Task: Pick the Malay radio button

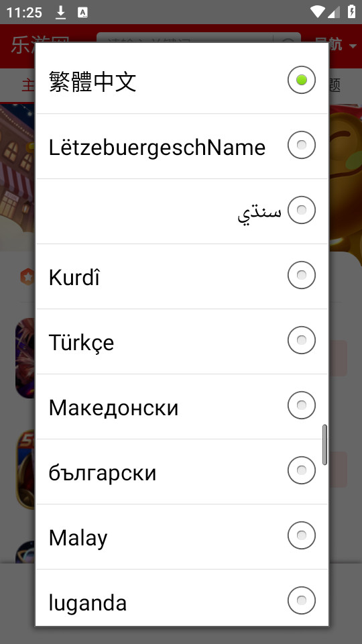Action: (301, 535)
